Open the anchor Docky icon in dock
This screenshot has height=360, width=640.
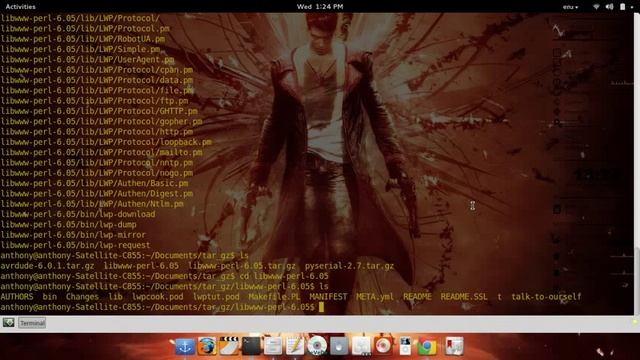tap(185, 347)
